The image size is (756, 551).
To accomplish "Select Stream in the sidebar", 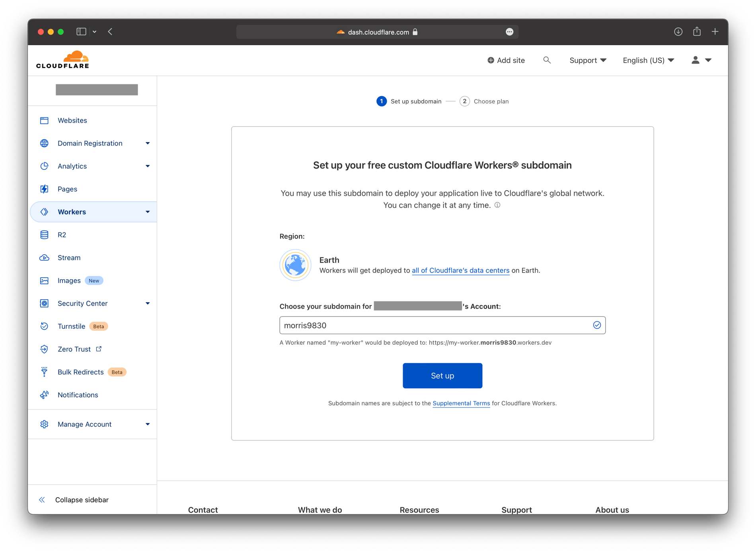I will tap(69, 257).
